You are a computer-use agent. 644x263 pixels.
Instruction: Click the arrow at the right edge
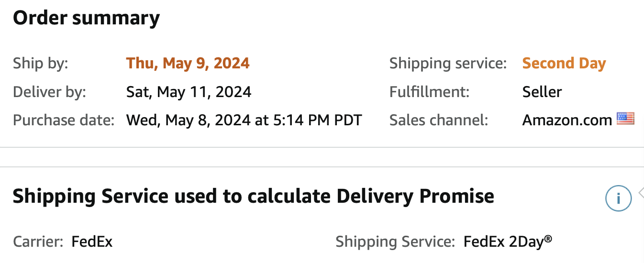[x=641, y=193]
